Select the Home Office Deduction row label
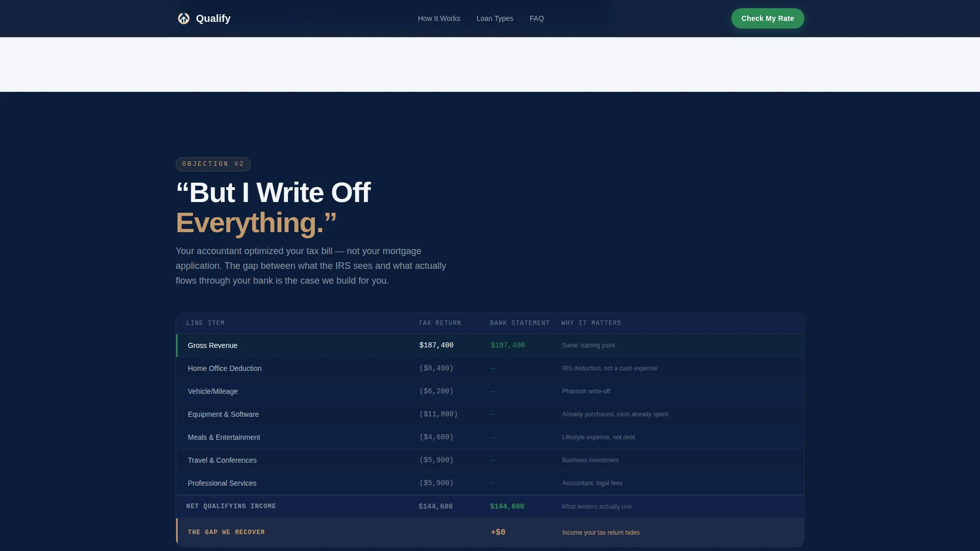Image resolution: width=980 pixels, height=551 pixels. pos(224,368)
